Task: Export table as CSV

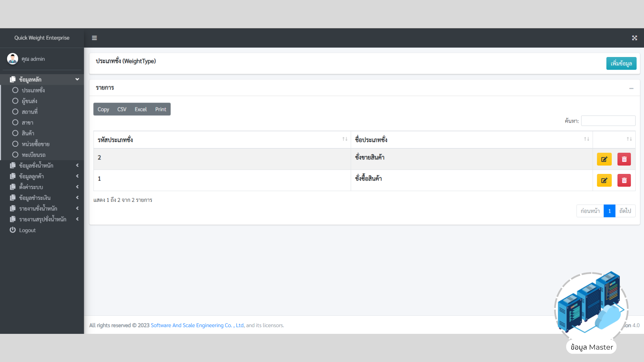Action: [122, 109]
